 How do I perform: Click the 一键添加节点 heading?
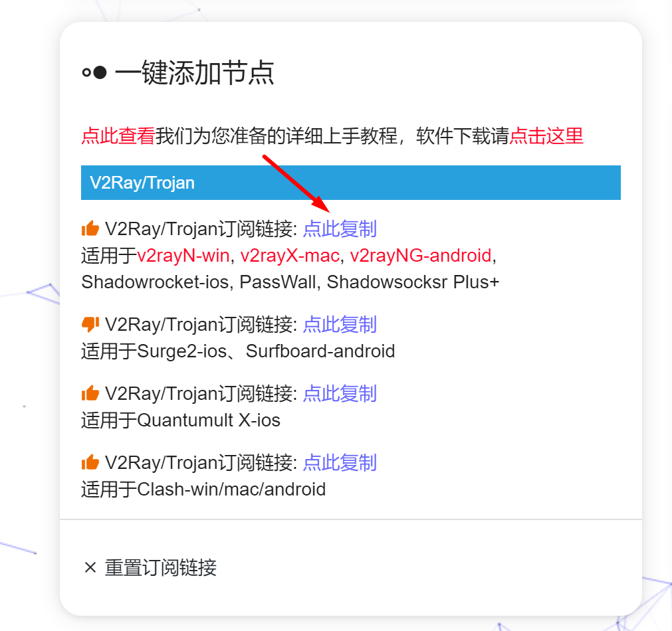coord(195,73)
